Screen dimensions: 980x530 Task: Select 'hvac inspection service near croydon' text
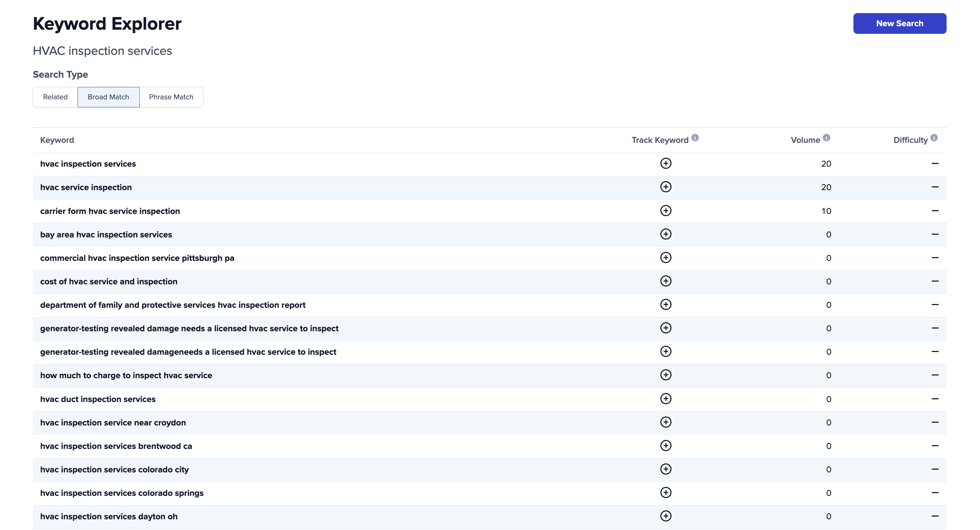[x=113, y=423]
